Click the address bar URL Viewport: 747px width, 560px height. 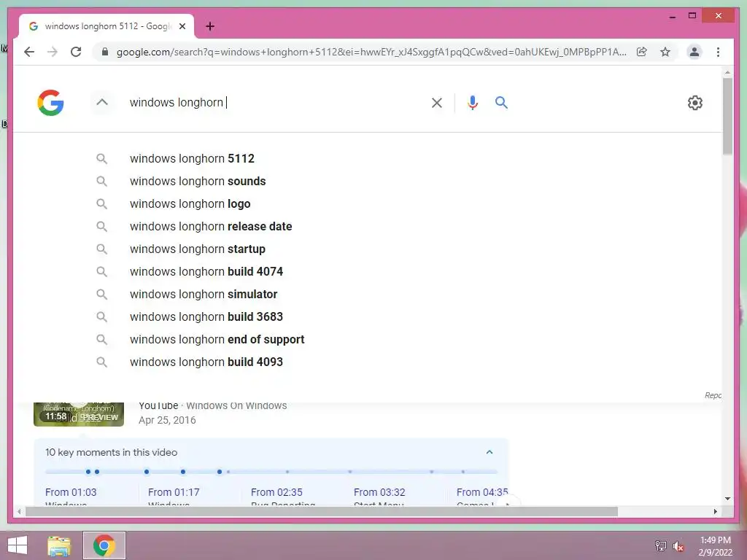pos(371,52)
